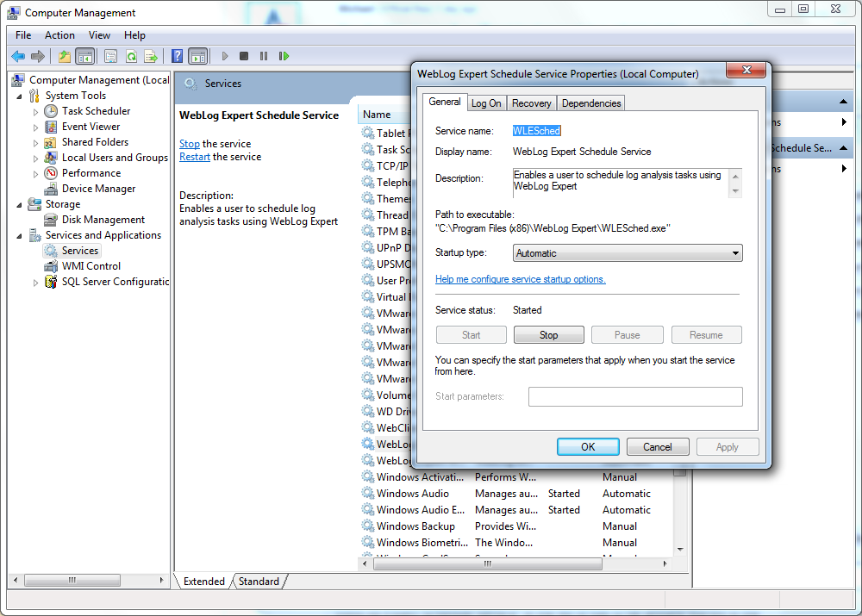
Task: Select Performance in the console tree
Action: (x=91, y=173)
